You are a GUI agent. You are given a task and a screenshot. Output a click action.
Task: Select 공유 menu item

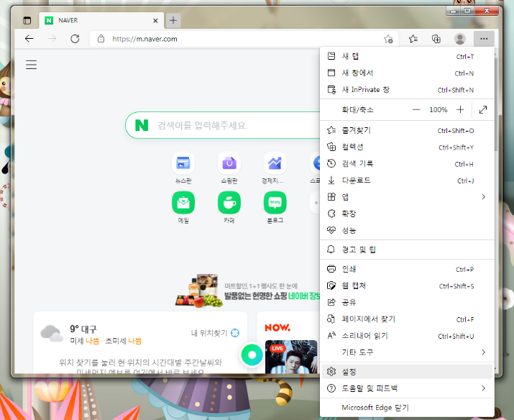click(407, 302)
